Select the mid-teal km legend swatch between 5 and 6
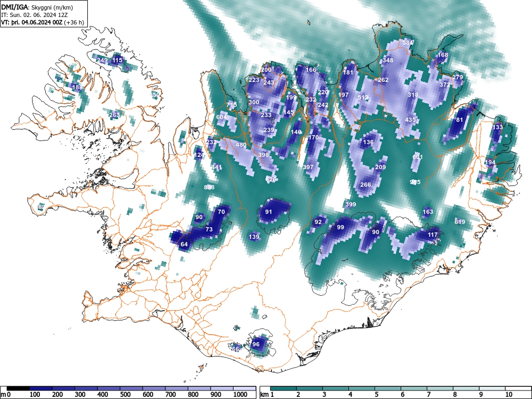Screen dimensions: 532x399 point(388,388)
